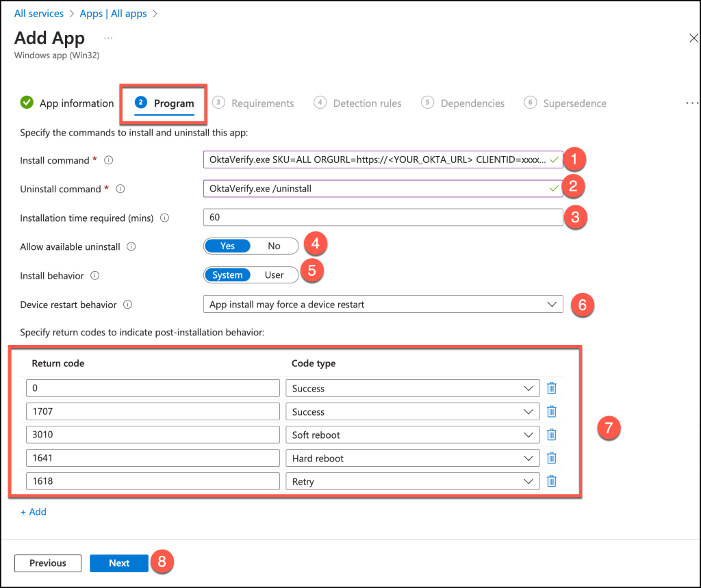Select System for Install behavior
701x588 pixels.
[227, 275]
